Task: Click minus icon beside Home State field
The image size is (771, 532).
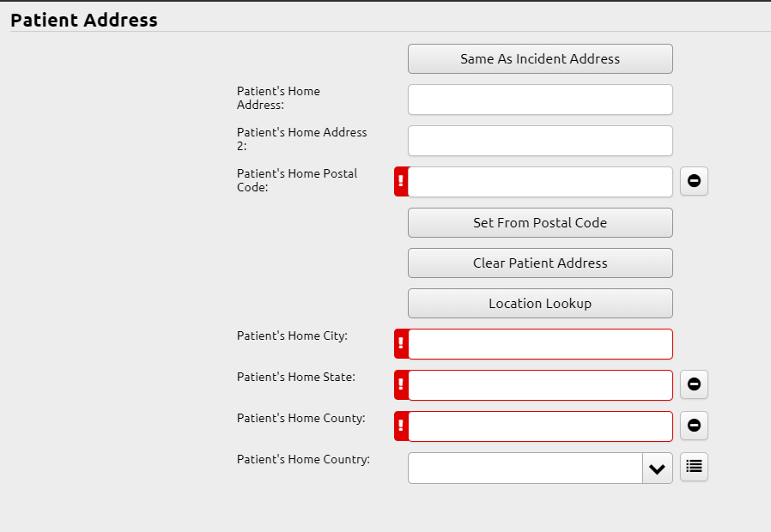Action: [x=694, y=384]
